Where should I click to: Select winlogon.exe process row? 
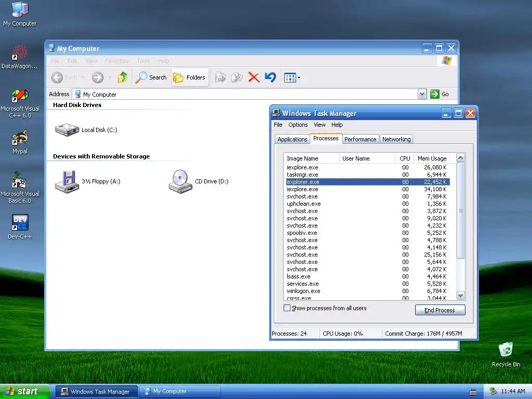(367, 291)
